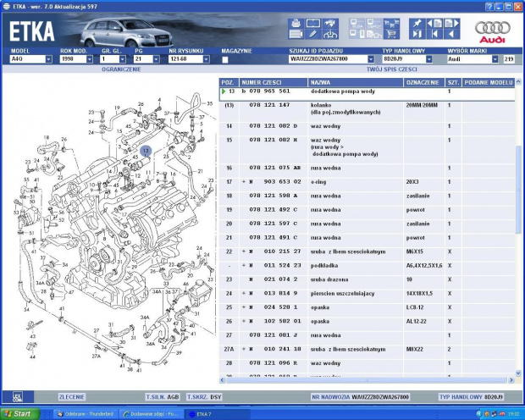Expand the TYP HANDLOWY dropdown 8D20J9
525x420 pixels.
(429, 59)
